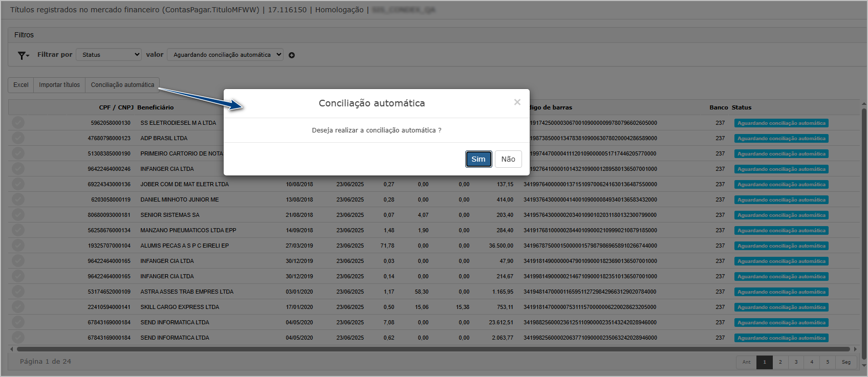Open the Status filter dropdown

coord(109,55)
